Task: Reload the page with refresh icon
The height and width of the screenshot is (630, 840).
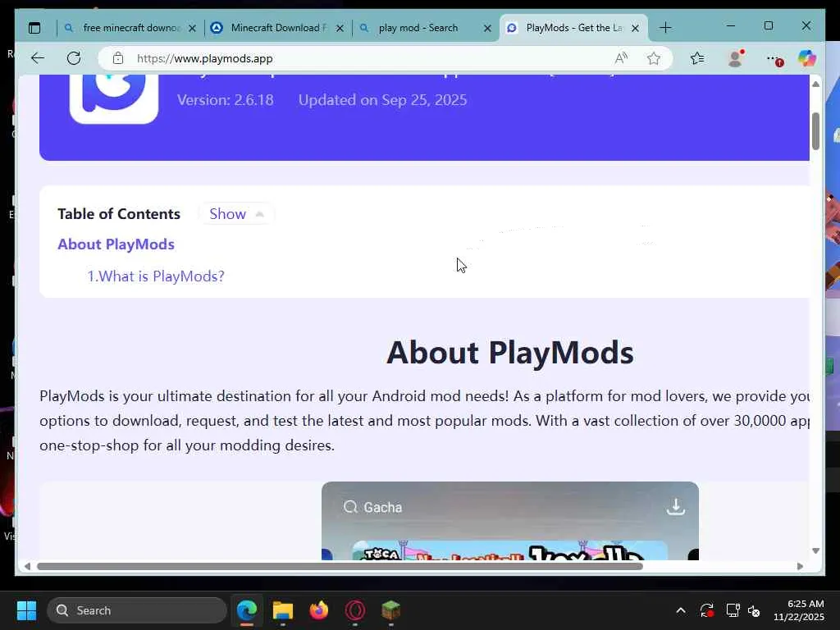Action: pyautogui.click(x=74, y=58)
